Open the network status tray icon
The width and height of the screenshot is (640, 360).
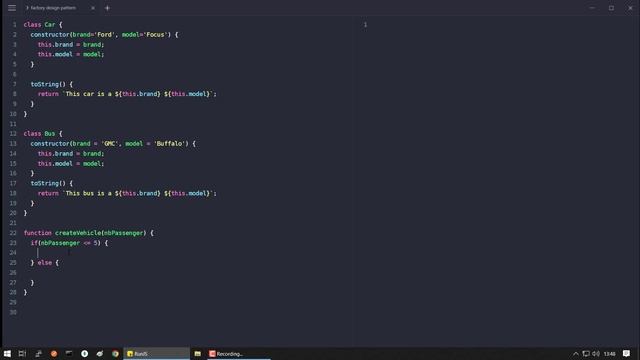click(x=586, y=353)
